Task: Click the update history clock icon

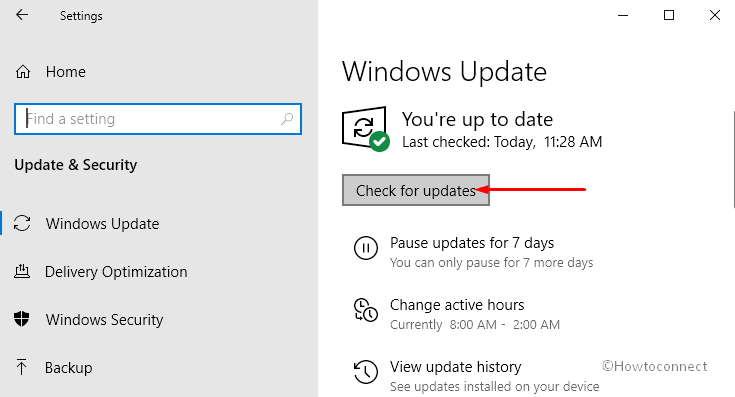Action: coord(366,372)
